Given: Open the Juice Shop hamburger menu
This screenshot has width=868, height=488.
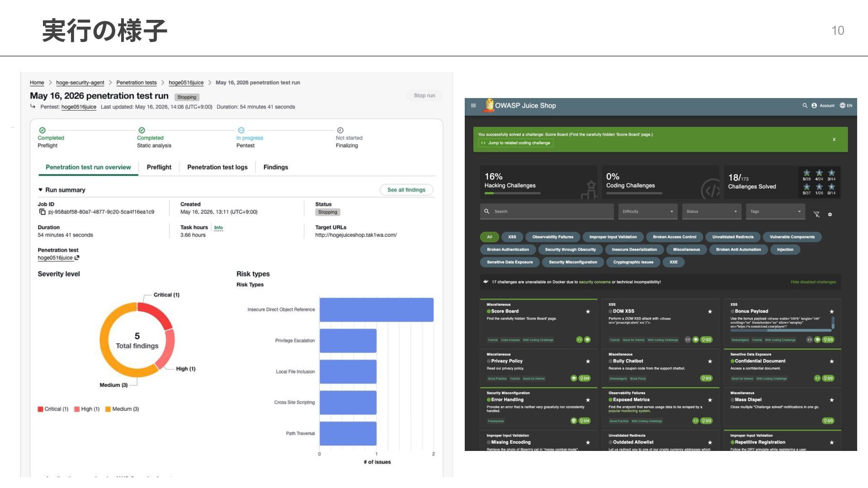Looking at the screenshot, I should point(473,106).
